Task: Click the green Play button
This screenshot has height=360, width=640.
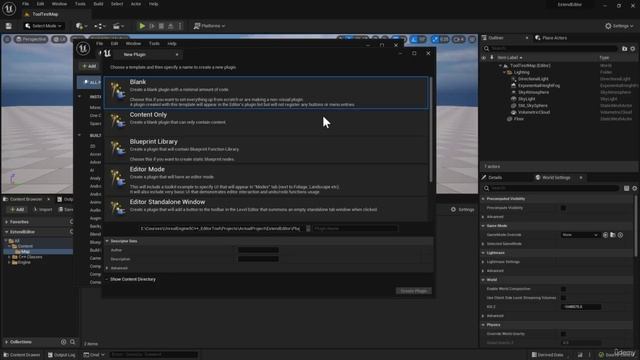Action: coord(142,26)
